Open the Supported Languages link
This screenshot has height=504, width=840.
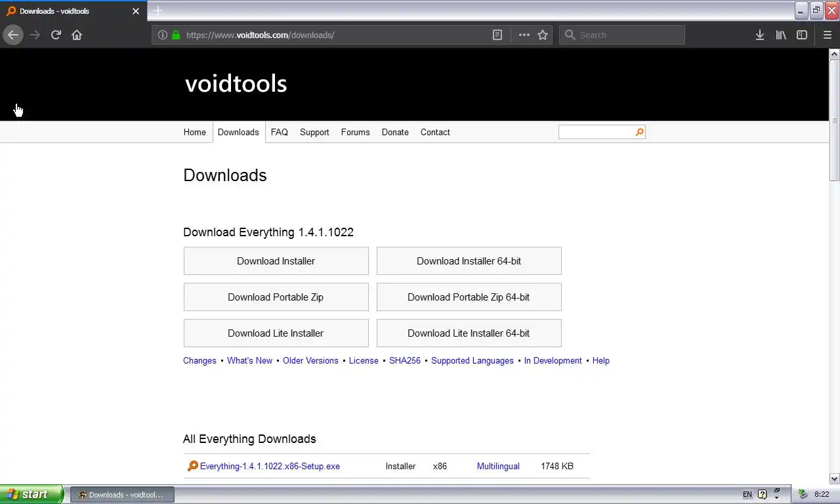[x=472, y=360]
